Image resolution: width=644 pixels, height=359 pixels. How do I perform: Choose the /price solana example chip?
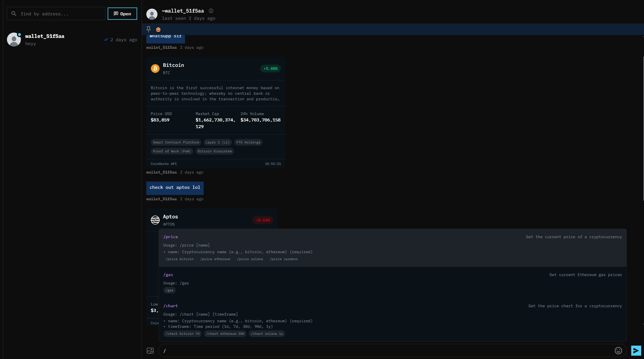[x=250, y=259]
